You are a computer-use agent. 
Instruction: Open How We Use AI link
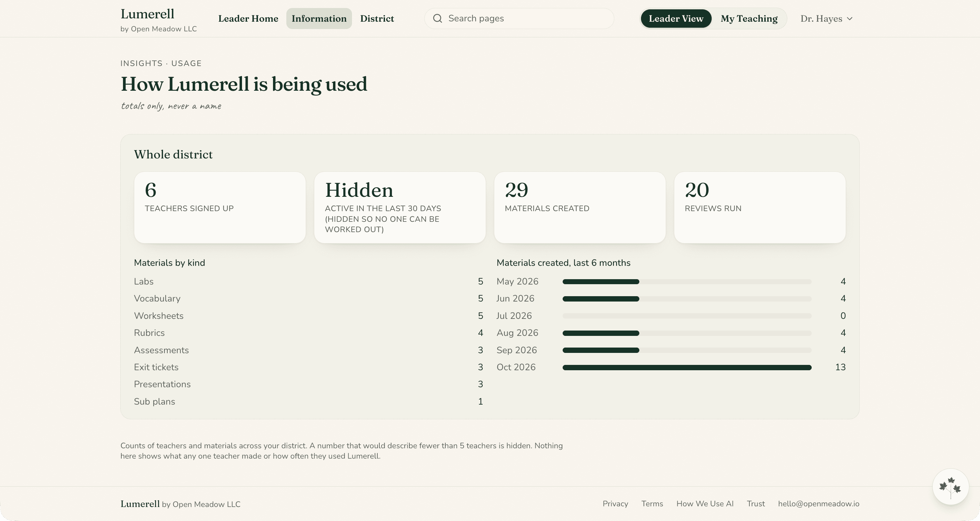coord(705,504)
